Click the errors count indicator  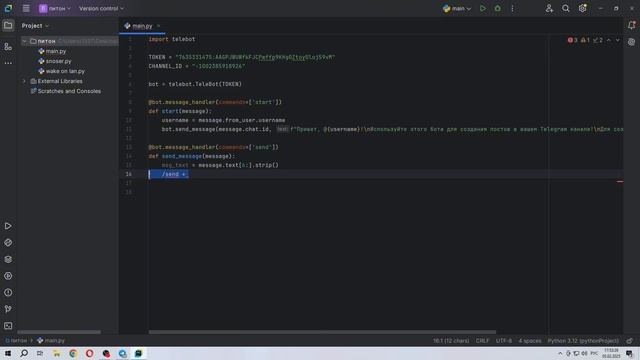[x=572, y=40]
